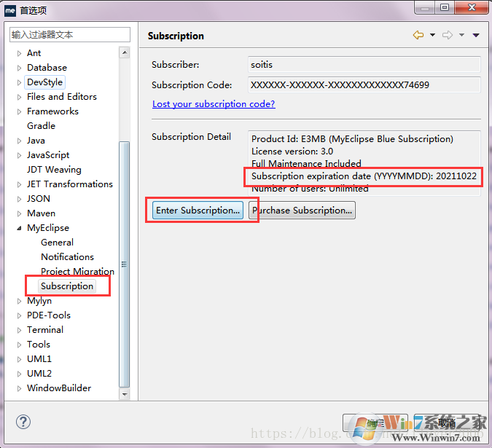Expand the JSON tree node
Screen dimensions: 492x448
(19, 199)
